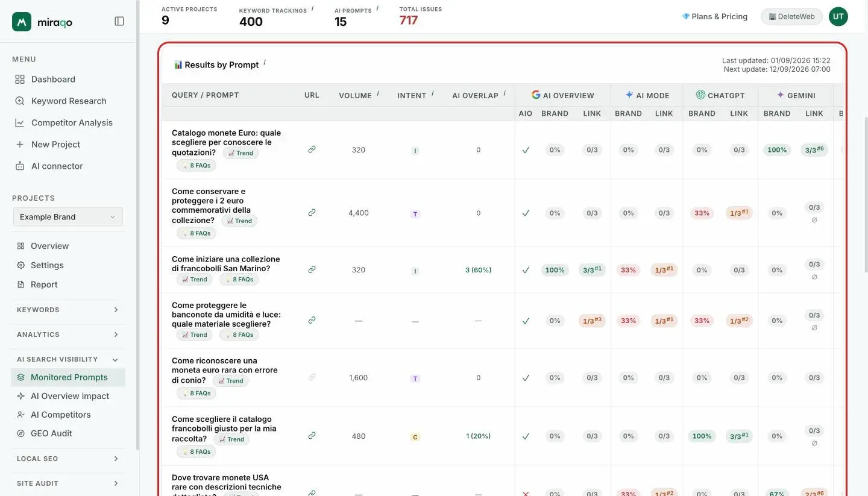Click AI Overview 100% brand badge in San Marino row
This screenshot has height=496, width=868.
[555, 270]
